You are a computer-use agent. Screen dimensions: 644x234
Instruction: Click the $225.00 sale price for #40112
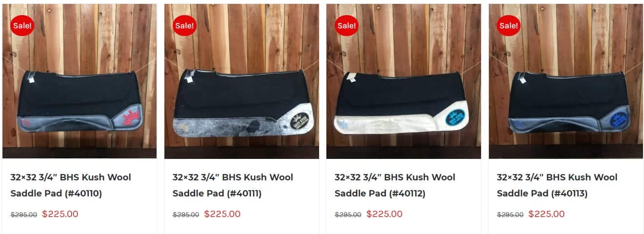tap(384, 214)
